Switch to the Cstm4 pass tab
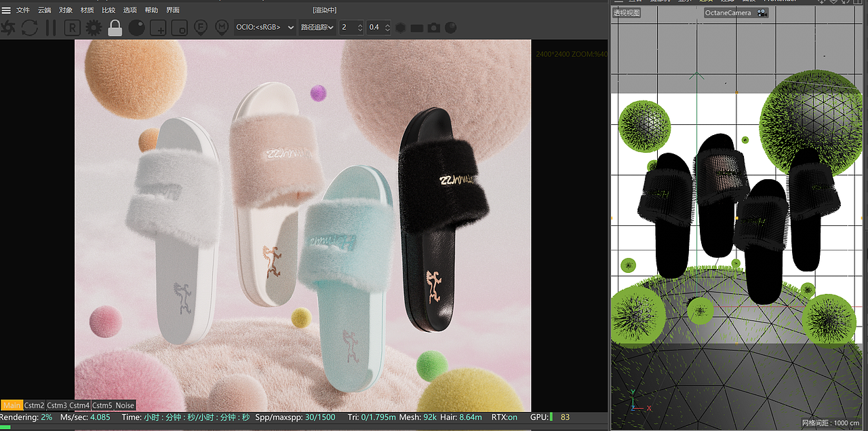Image resolution: width=868 pixels, height=431 pixels. click(x=79, y=405)
